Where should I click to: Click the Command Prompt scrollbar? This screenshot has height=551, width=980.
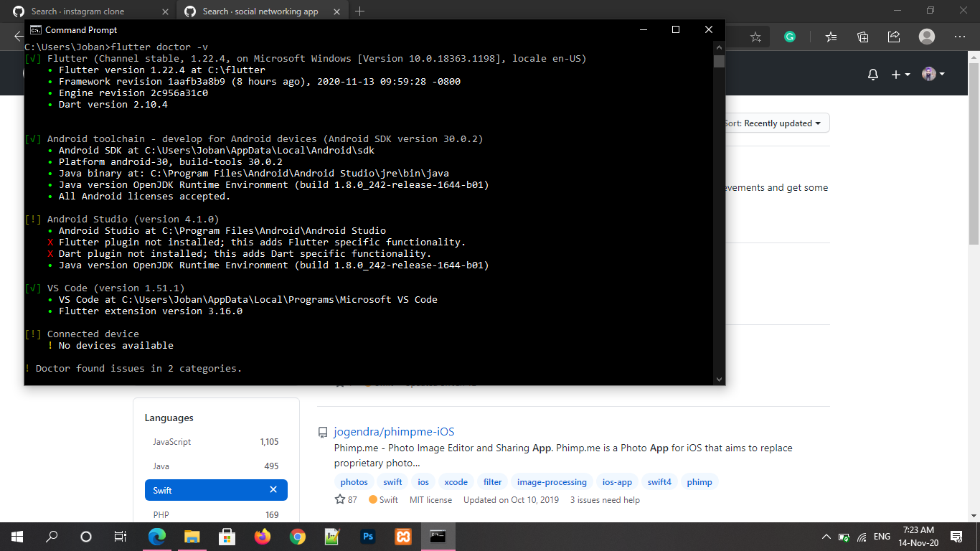[x=718, y=62]
